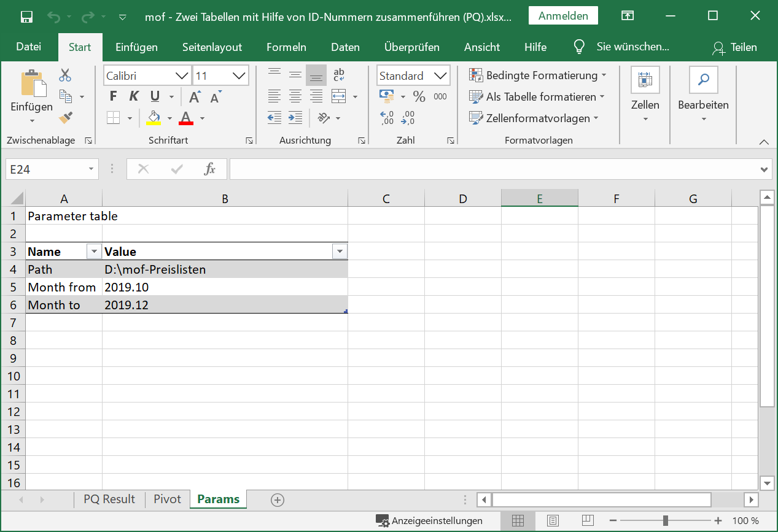Viewport: 778px width, 532px height.
Task: Open the text orientation tool
Action: pyautogui.click(x=324, y=118)
